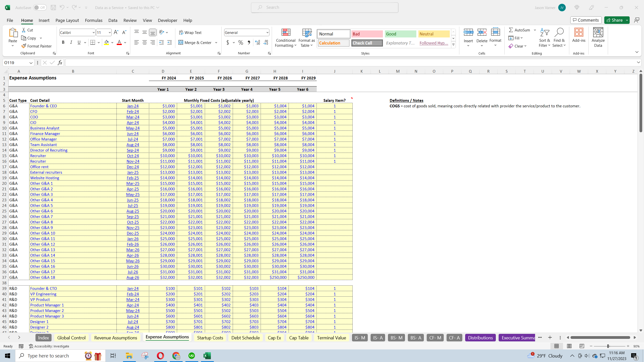Expand the Fill Color dropdown arrow
Screen dimensions: 644x362
tap(112, 42)
